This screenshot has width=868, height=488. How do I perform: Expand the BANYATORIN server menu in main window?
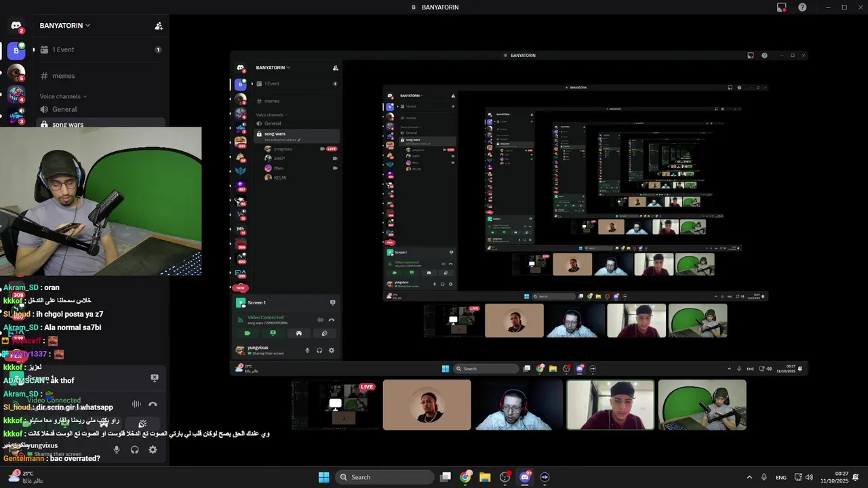click(65, 26)
